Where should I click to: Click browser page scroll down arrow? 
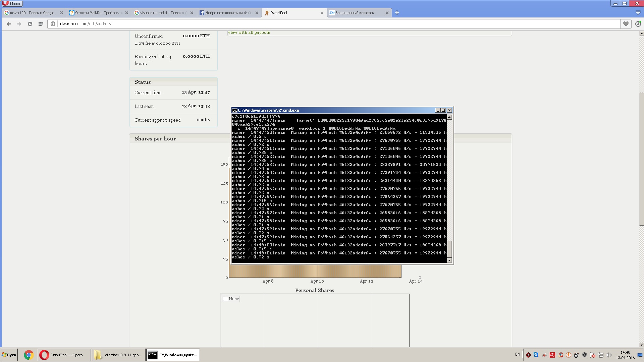click(x=641, y=345)
